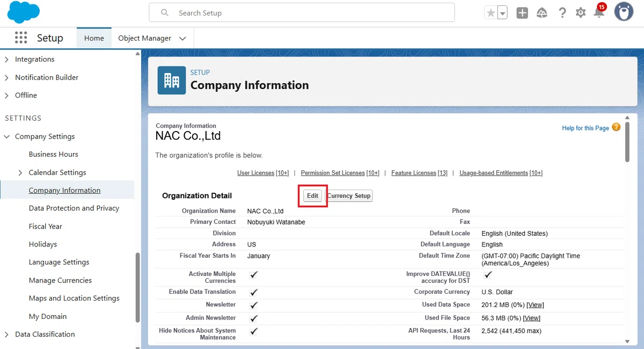The image size is (644, 349).
Task: Focus the Search Setup field
Action: pyautogui.click(x=302, y=12)
